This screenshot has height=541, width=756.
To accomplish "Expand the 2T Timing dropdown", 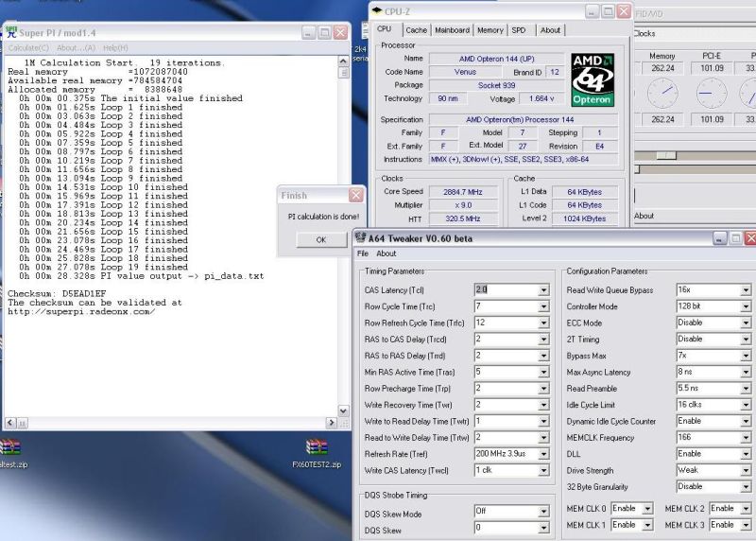I will click(x=746, y=340).
